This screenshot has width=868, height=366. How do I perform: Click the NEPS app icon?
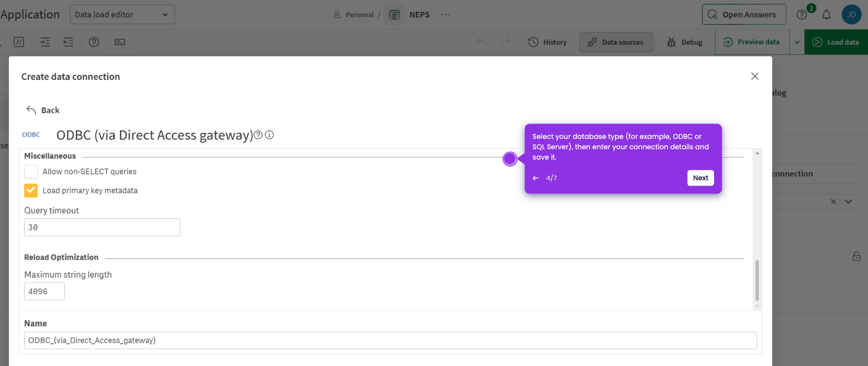[395, 14]
